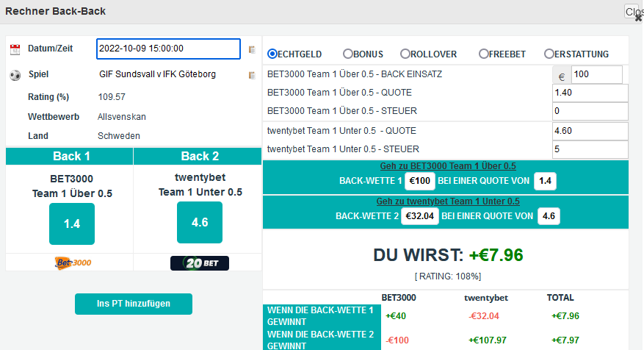Click WENN DIE BACK-WETTE 1 GEWINNT row label
Image resolution: width=644 pixels, height=350 pixels.
320,316
